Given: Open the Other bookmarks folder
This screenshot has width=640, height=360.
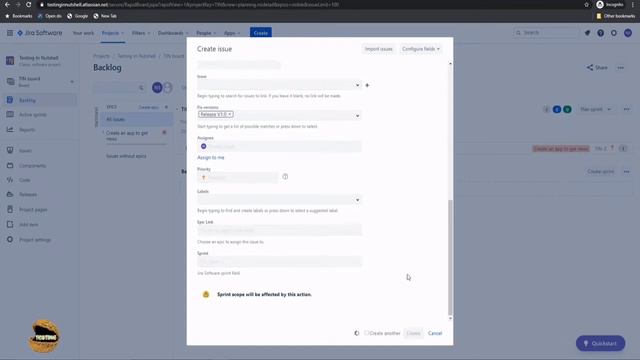Looking at the screenshot, I should (x=616, y=16).
